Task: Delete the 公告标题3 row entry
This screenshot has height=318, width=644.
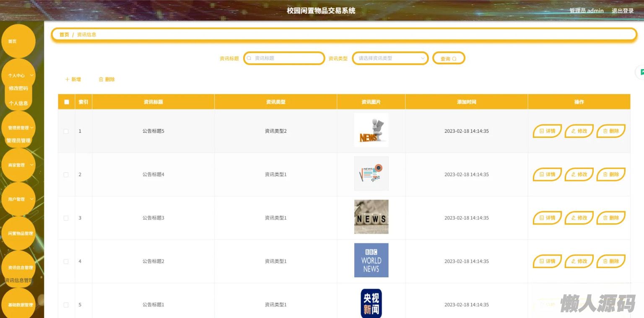Action: 611,218
